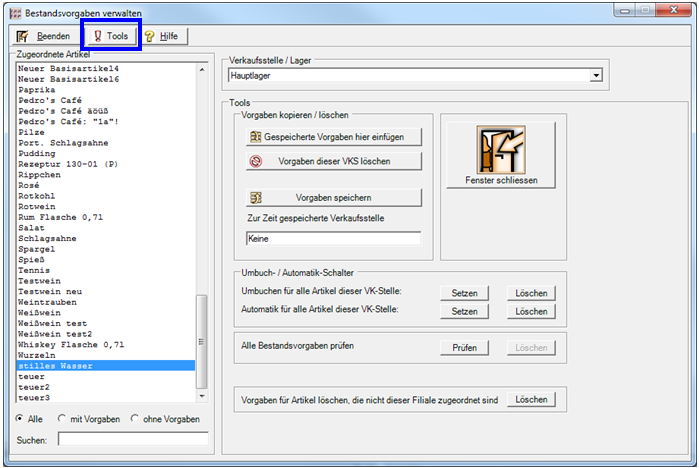The width and height of the screenshot is (699, 468).
Task: Click the article list scroll down arrow
Action: [202, 396]
